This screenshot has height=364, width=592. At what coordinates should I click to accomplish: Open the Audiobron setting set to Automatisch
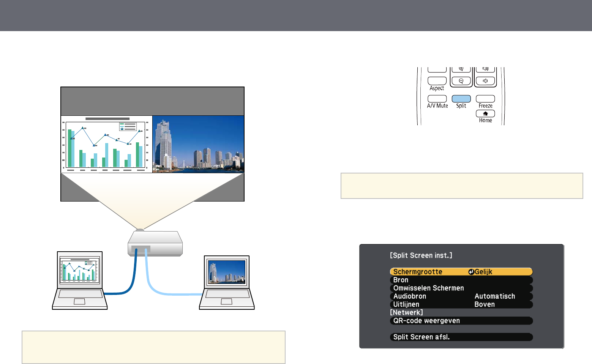click(x=461, y=296)
